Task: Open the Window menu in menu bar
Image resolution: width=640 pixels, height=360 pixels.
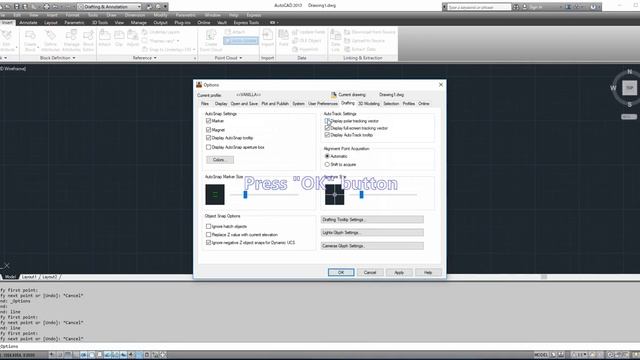Action: click(x=212, y=15)
